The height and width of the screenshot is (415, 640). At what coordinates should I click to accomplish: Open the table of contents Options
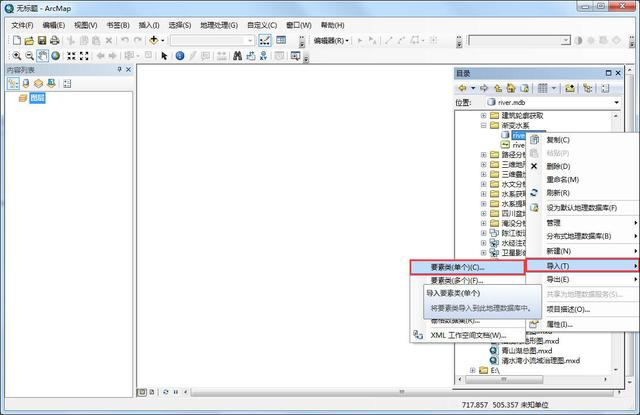click(x=67, y=84)
